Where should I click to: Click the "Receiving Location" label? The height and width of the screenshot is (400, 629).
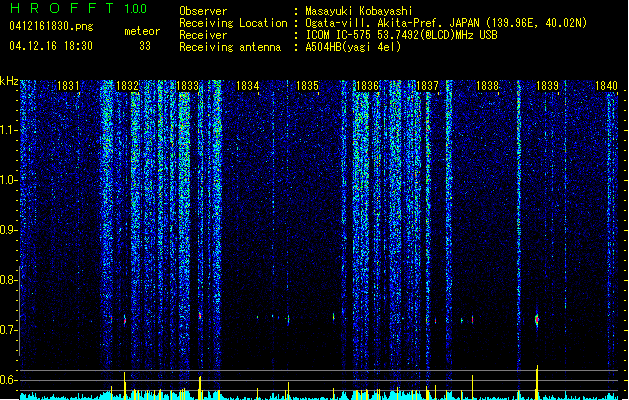click(x=233, y=23)
